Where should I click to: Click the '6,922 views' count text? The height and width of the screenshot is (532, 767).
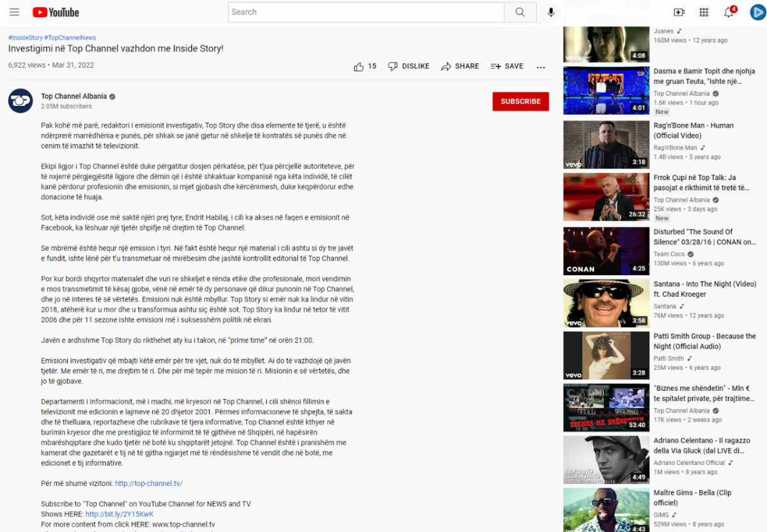[x=27, y=65]
